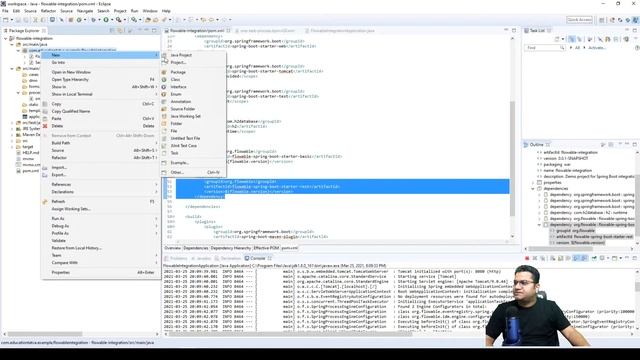640x360 pixels.
Task: Create a new Class from submenu
Action: pos(175,80)
